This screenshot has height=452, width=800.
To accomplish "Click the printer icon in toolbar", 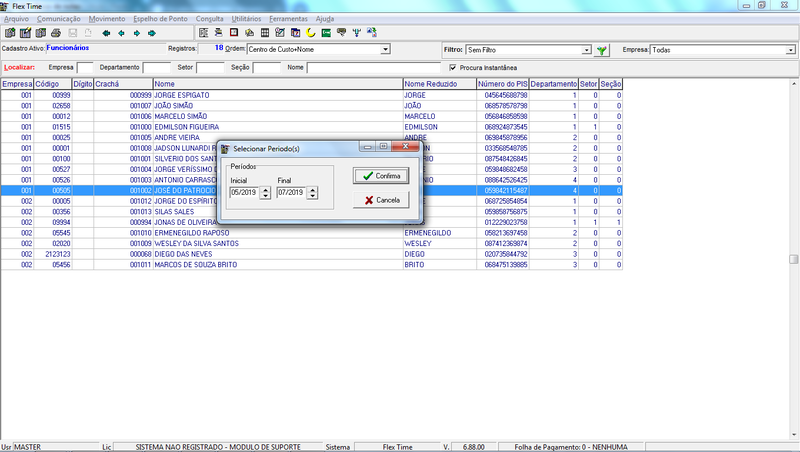I will tap(56, 33).
